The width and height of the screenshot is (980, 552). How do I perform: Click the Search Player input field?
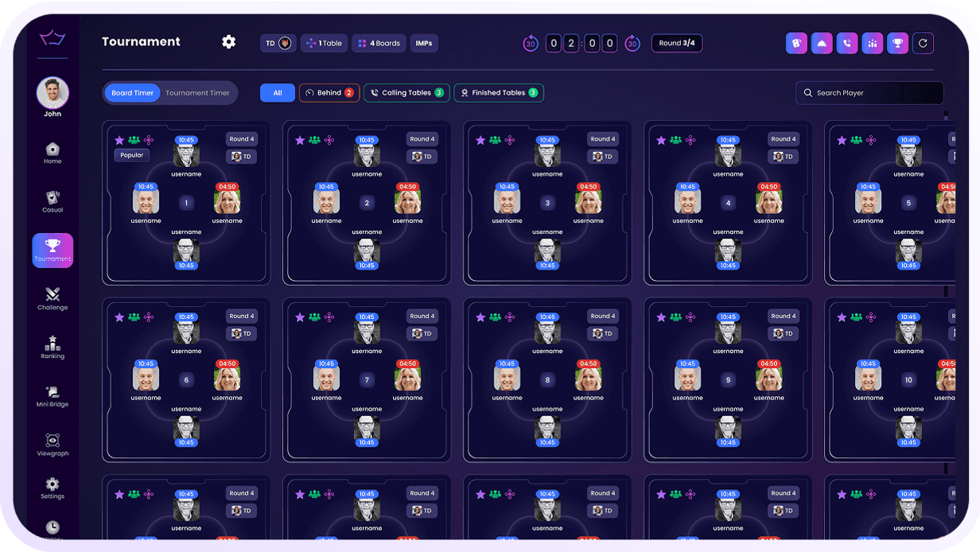[869, 92]
